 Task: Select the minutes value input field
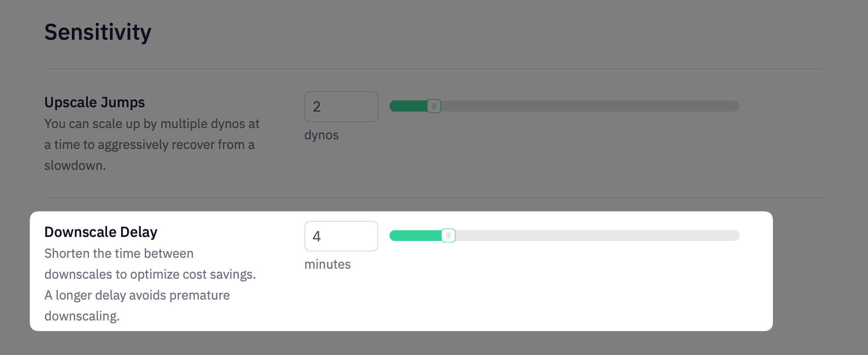point(341,236)
